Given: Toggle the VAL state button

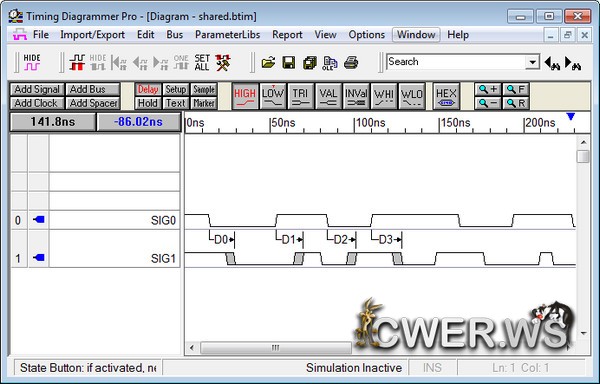Looking at the screenshot, I should (x=328, y=96).
